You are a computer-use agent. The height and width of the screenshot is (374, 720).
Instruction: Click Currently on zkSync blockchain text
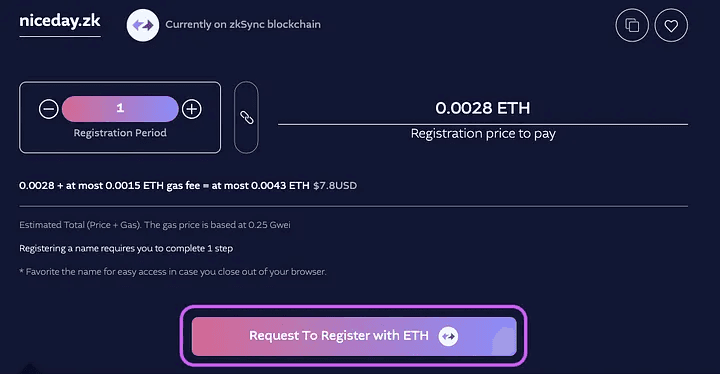click(243, 24)
